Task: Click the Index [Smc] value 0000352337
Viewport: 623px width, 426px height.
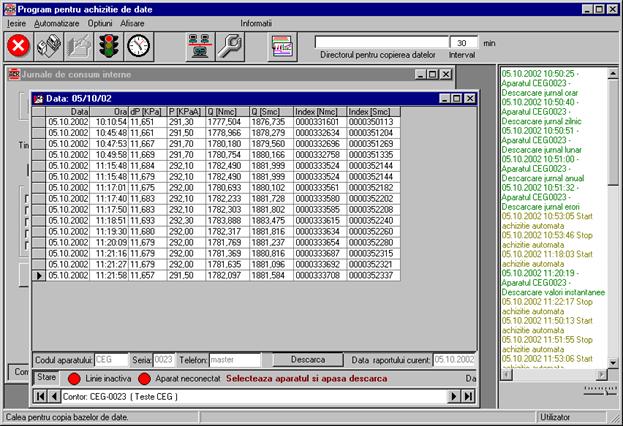Action: coord(373,275)
